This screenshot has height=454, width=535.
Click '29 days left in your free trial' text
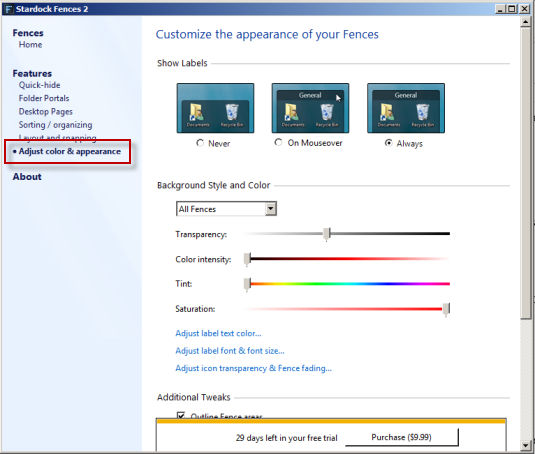pyautogui.click(x=287, y=438)
